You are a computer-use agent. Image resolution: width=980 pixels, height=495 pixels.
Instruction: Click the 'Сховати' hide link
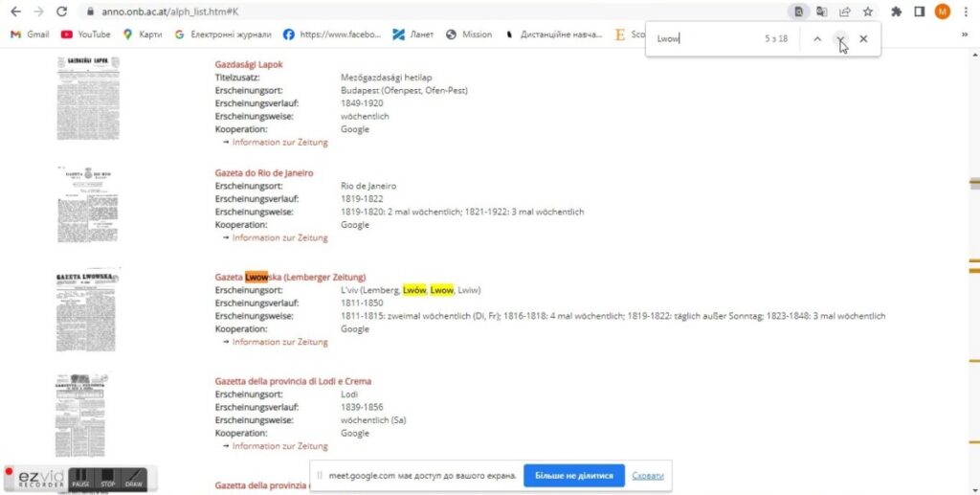[x=648, y=475]
